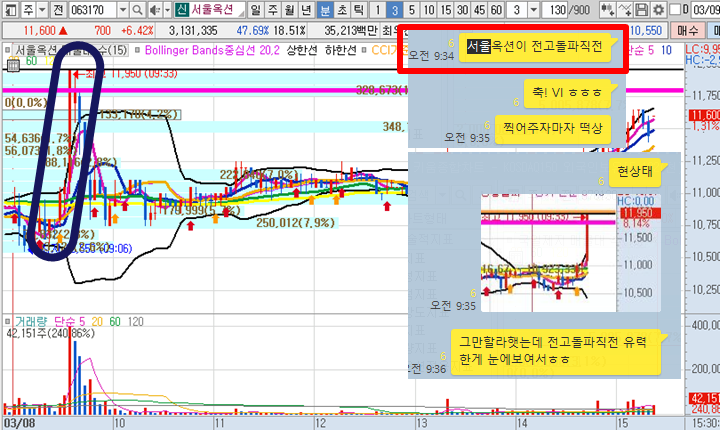Click the candle count field showing 130

556,9
